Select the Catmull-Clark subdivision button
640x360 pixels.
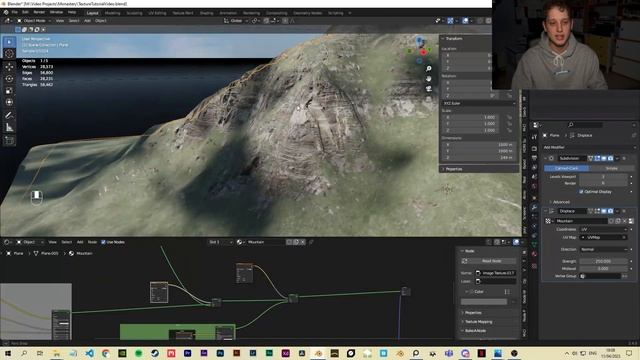(567, 168)
